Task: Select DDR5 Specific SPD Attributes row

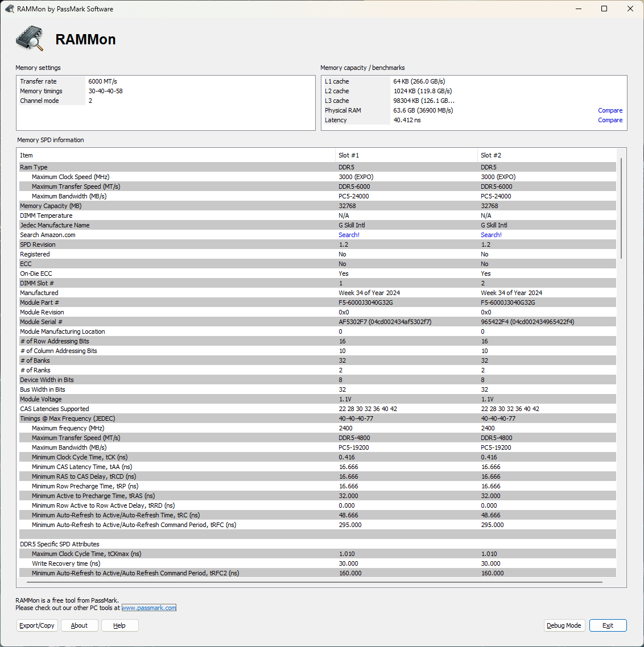Action: point(317,544)
